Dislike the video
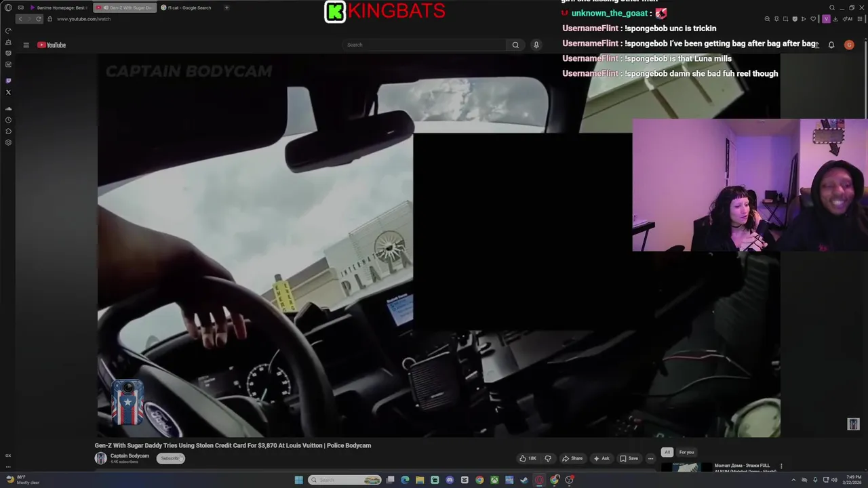This screenshot has width=868, height=488. (x=548, y=458)
